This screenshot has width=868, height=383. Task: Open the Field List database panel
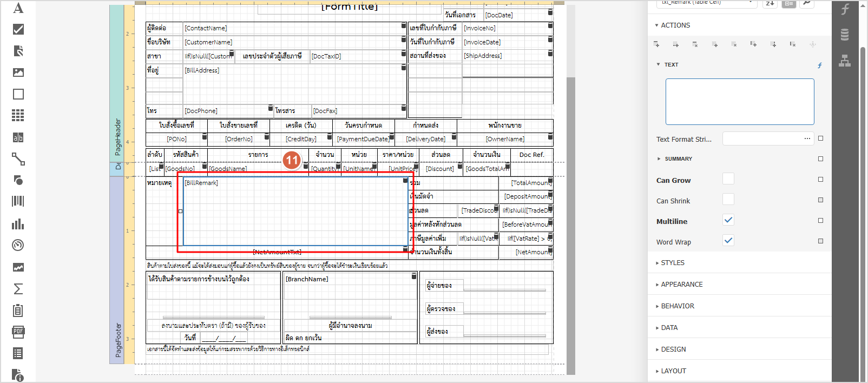[x=845, y=35]
